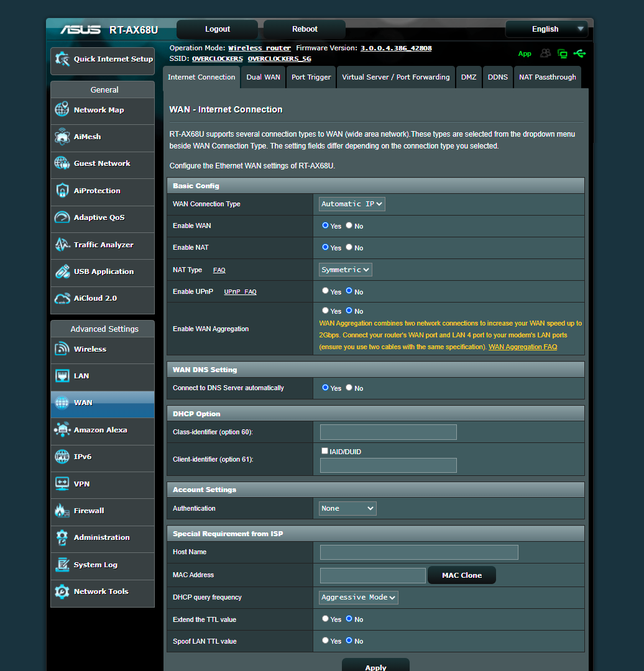Open the NAT Type FAQ link

click(x=219, y=270)
